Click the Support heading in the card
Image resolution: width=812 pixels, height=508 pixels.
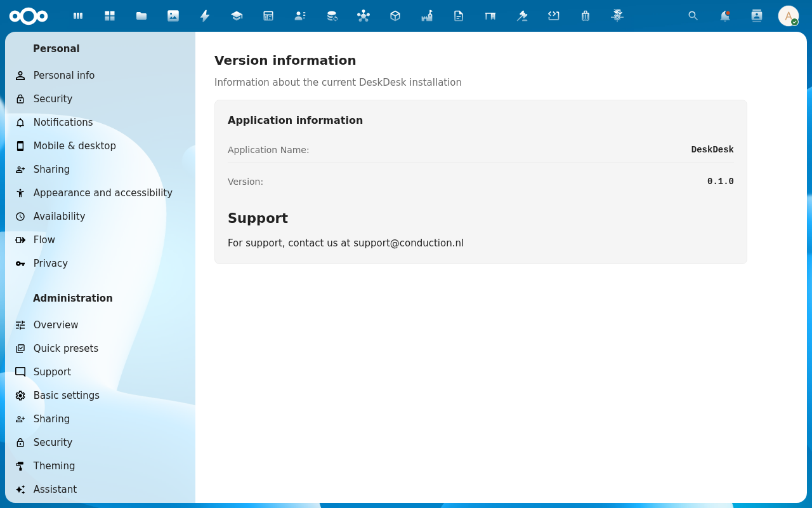click(258, 218)
